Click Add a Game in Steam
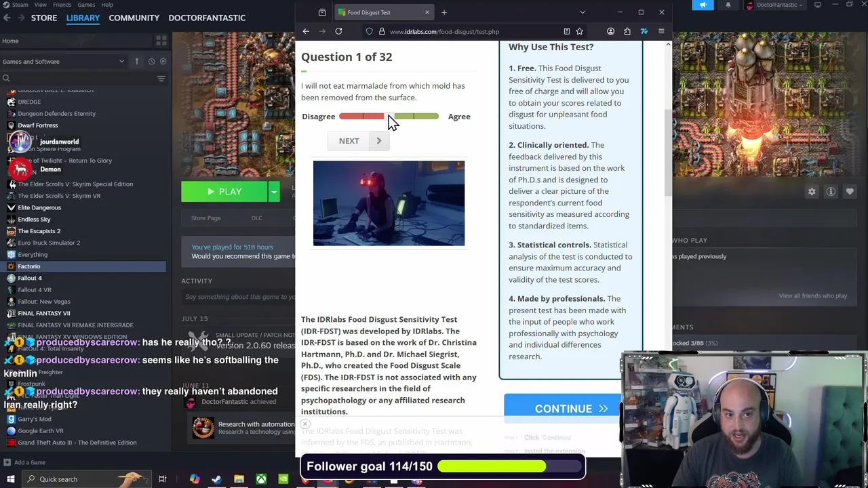The width and height of the screenshot is (868, 488). pyautogui.click(x=24, y=462)
